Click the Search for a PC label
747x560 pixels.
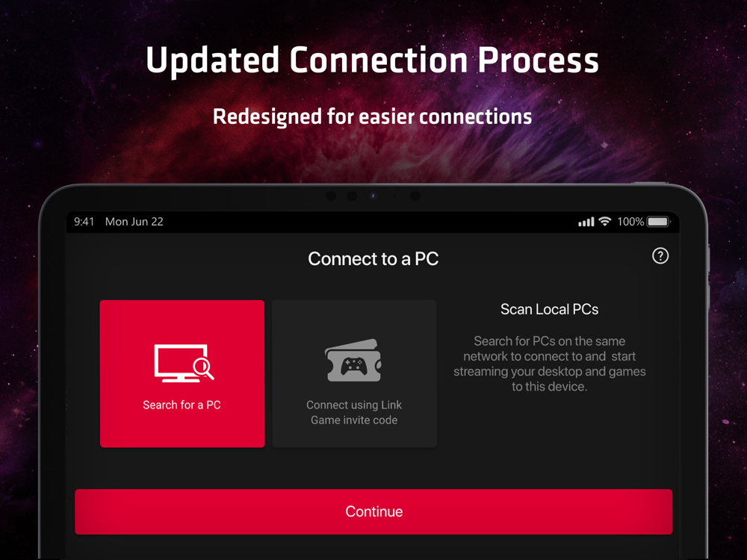tap(182, 405)
